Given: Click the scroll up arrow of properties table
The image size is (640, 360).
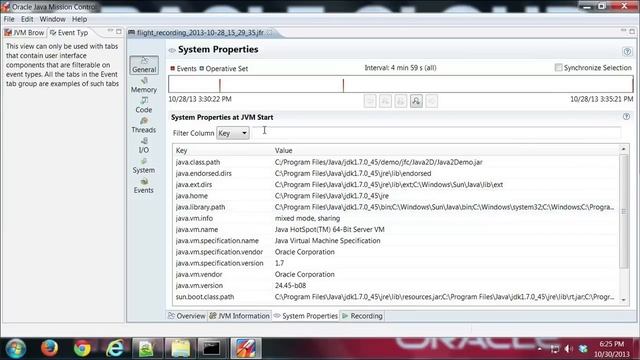Looking at the screenshot, I should [624, 149].
